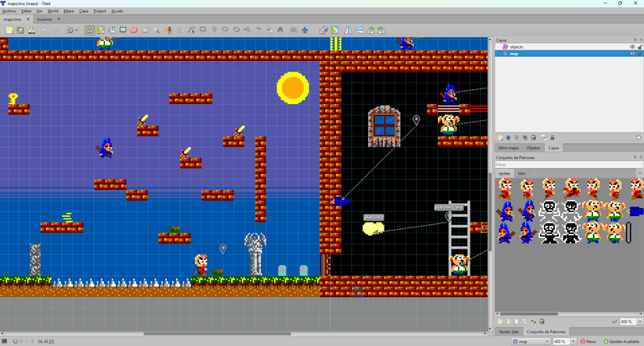644x346 pixels.
Task: Close the maps.tmx document tab
Action: point(28,19)
